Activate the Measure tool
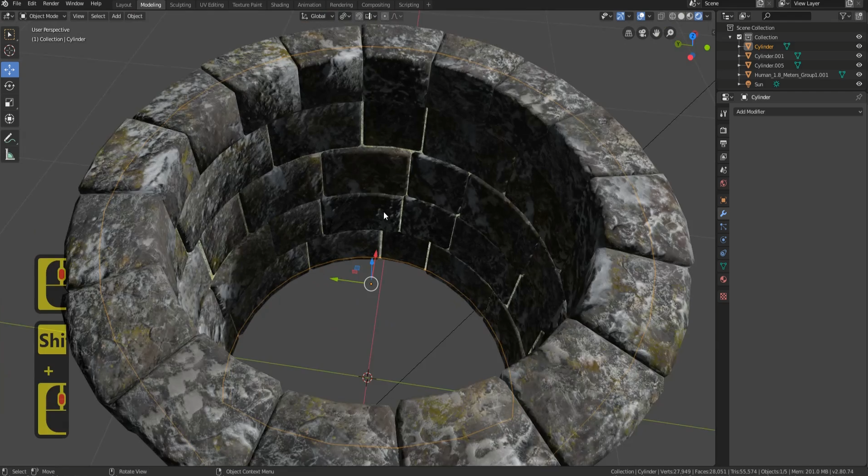868x476 pixels. (x=9, y=154)
